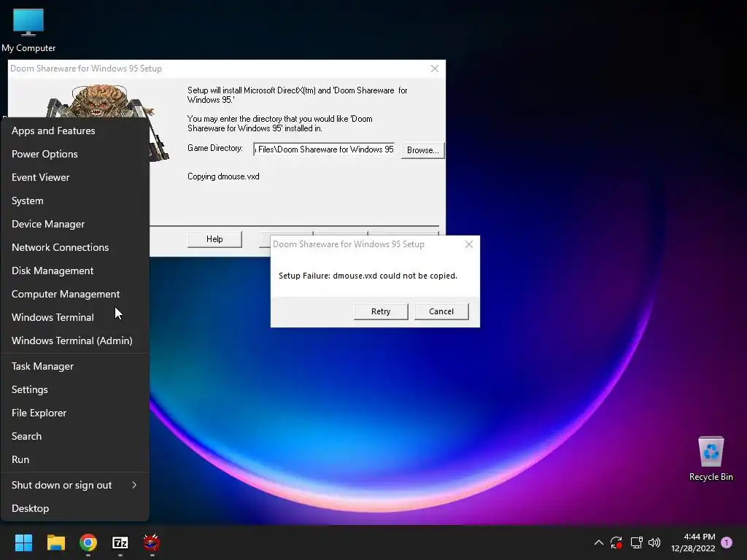Open File Explorer from the taskbar
The width and height of the screenshot is (747, 560).
coord(55,542)
